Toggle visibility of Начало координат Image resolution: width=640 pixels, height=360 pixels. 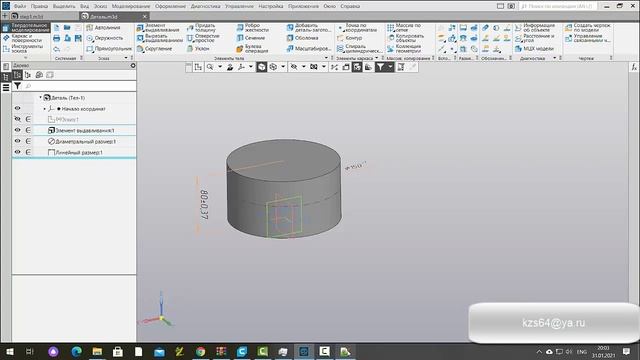pos(18,108)
